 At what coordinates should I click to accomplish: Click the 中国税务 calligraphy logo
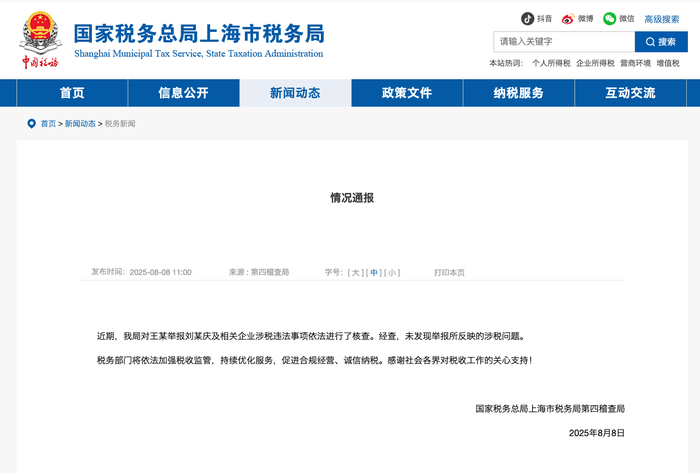point(40,63)
